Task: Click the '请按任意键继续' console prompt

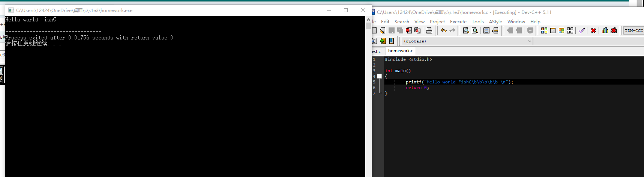Action: point(33,44)
